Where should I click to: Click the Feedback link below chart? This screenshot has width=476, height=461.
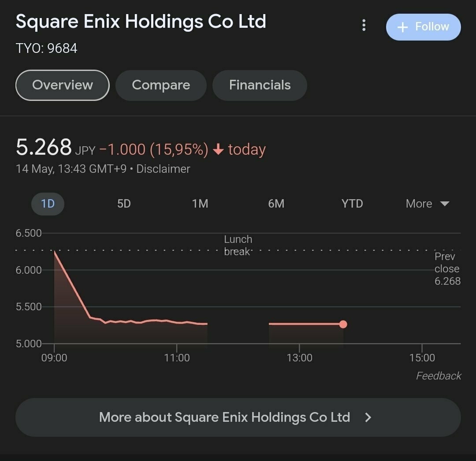click(439, 375)
